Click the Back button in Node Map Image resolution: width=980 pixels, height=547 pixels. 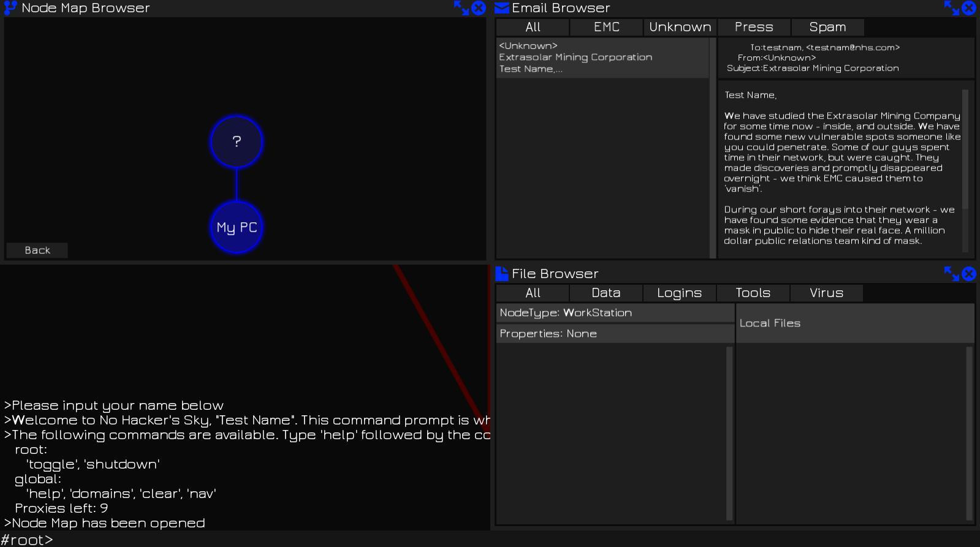pos(37,250)
